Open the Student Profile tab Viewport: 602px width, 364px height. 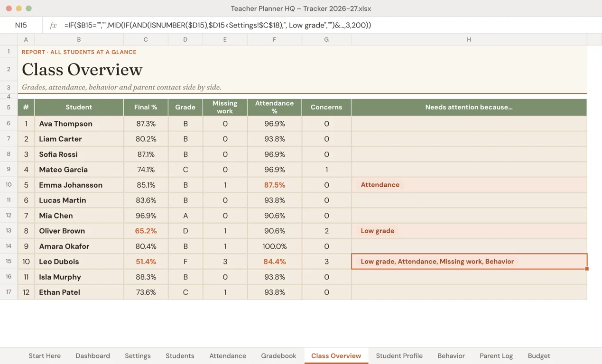tap(399, 355)
